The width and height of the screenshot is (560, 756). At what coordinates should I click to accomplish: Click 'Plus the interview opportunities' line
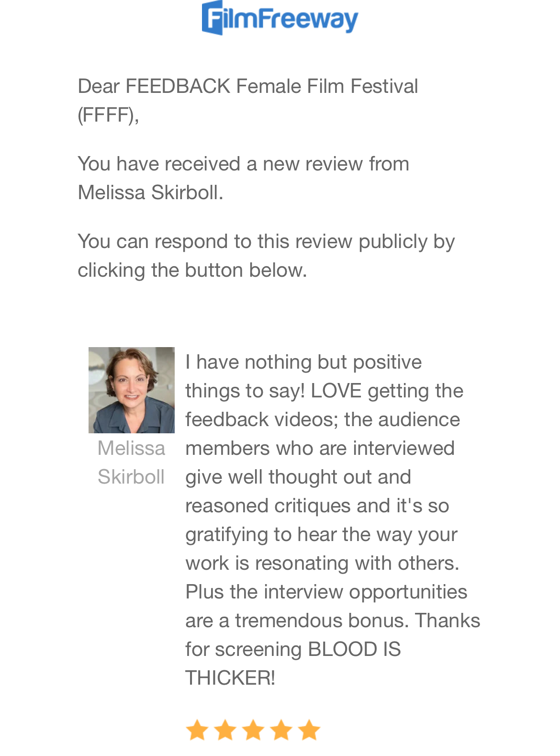326,592
